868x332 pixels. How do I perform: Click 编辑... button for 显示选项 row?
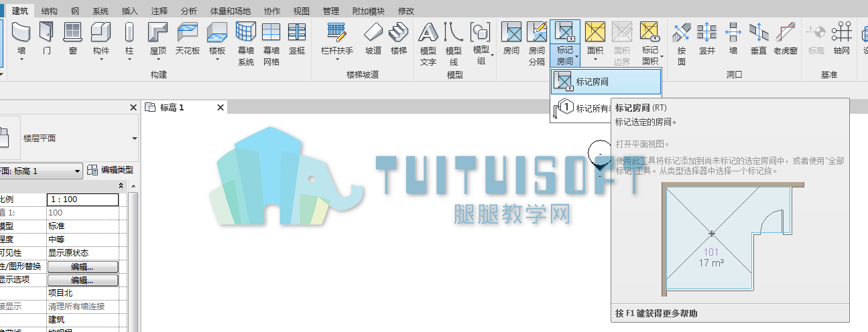pos(83,280)
